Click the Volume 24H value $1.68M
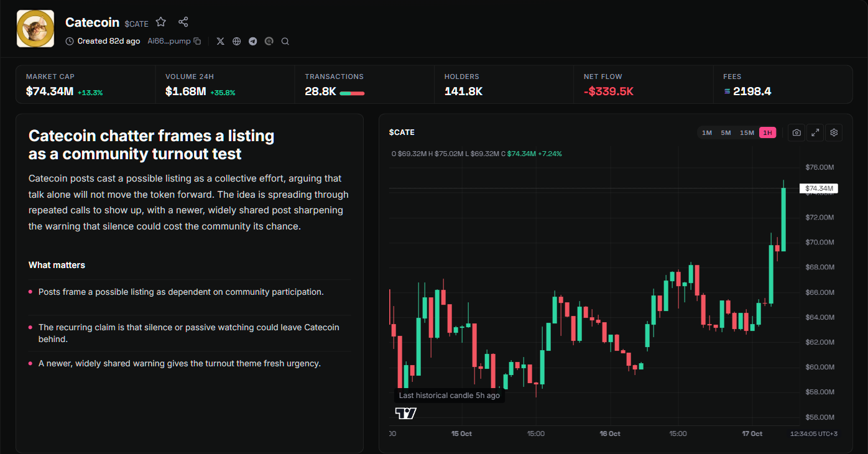The height and width of the screenshot is (454, 868). click(x=186, y=91)
